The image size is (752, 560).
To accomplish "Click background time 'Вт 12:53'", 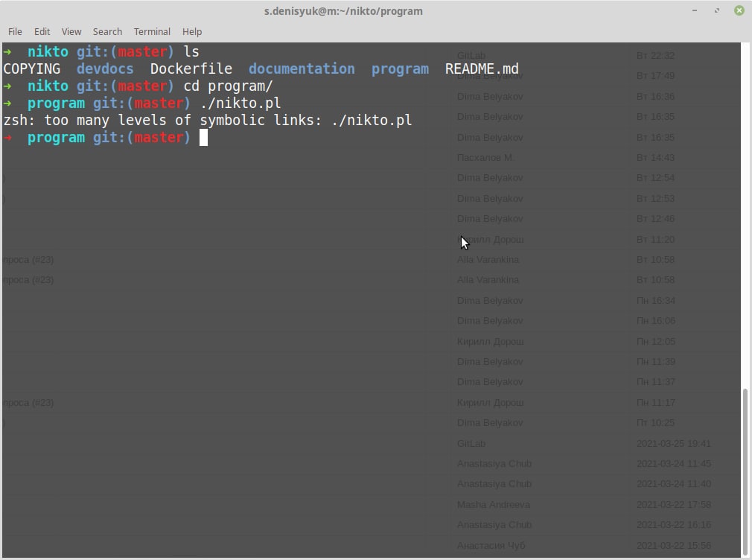I will click(x=655, y=199).
